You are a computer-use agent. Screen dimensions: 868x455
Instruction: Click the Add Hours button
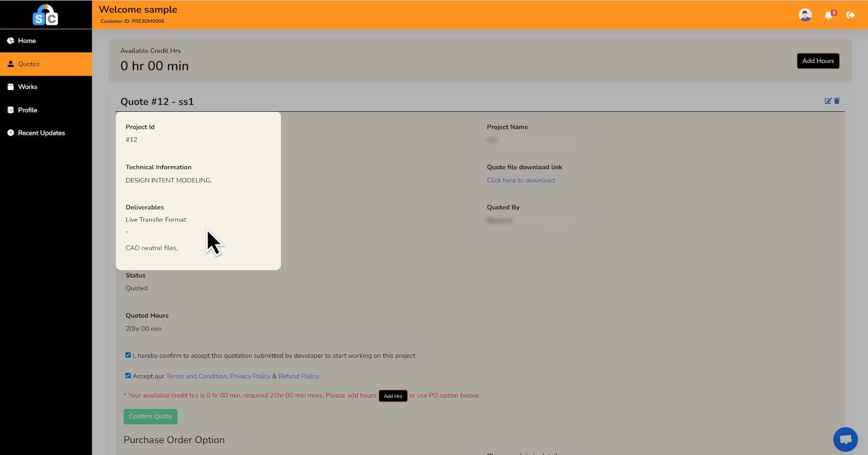click(818, 61)
